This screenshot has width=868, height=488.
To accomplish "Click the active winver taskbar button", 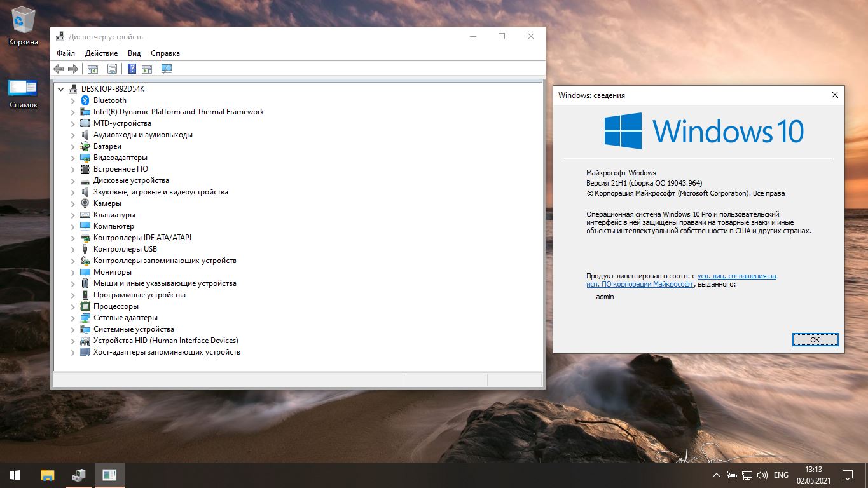I will (x=109, y=475).
